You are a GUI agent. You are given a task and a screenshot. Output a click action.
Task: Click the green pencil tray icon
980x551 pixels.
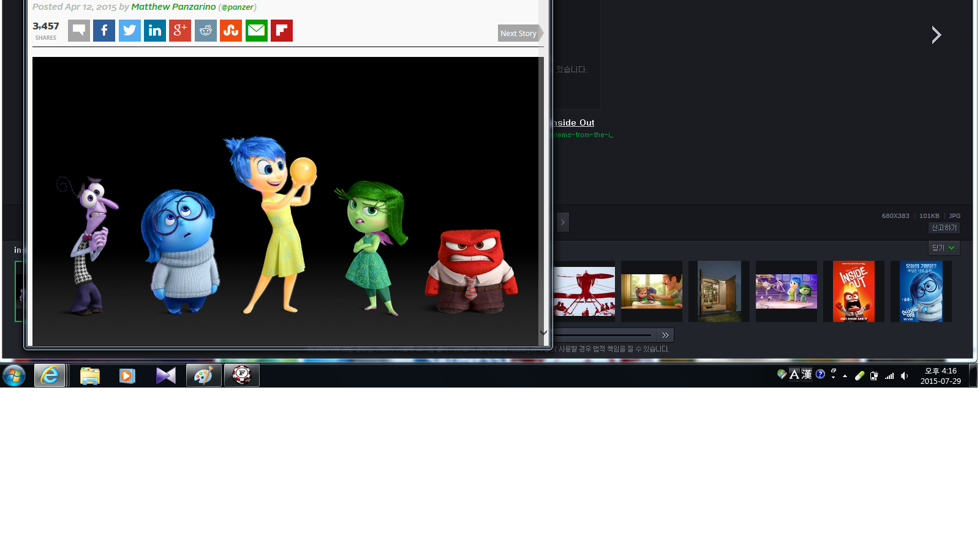pos(859,376)
